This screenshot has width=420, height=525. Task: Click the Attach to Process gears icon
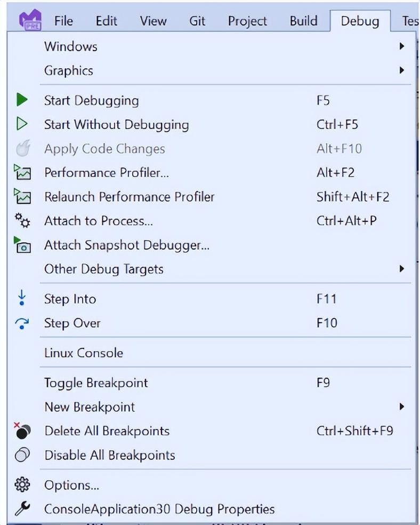22,220
